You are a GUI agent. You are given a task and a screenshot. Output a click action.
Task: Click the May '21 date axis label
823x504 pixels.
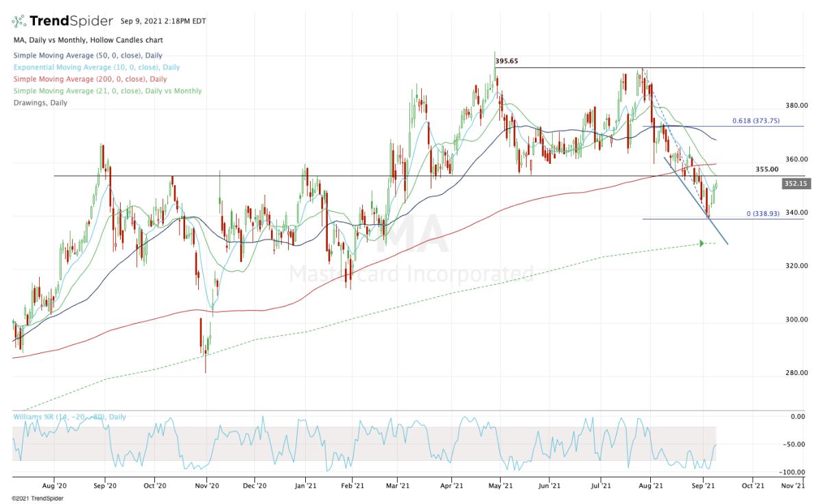[x=501, y=485]
